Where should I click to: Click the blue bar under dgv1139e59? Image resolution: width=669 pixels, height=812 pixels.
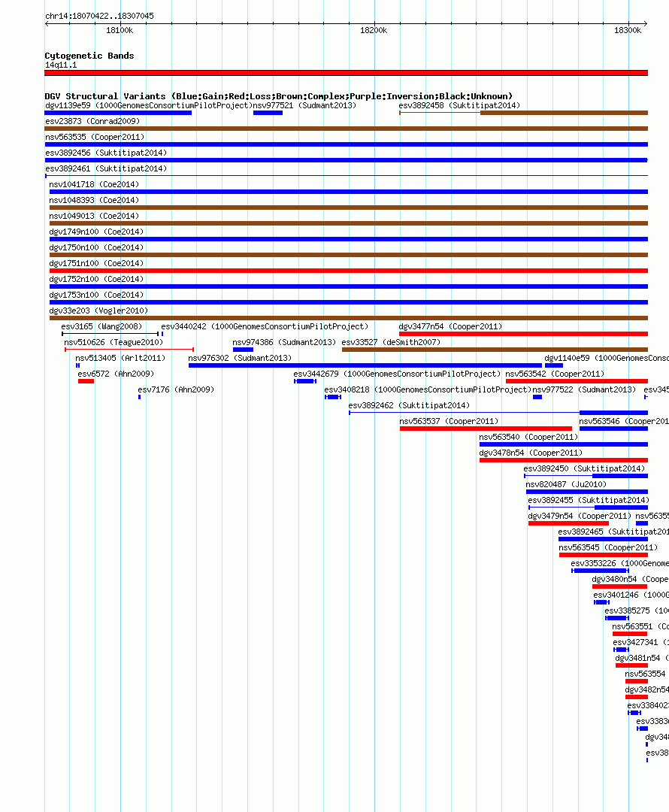click(x=118, y=113)
